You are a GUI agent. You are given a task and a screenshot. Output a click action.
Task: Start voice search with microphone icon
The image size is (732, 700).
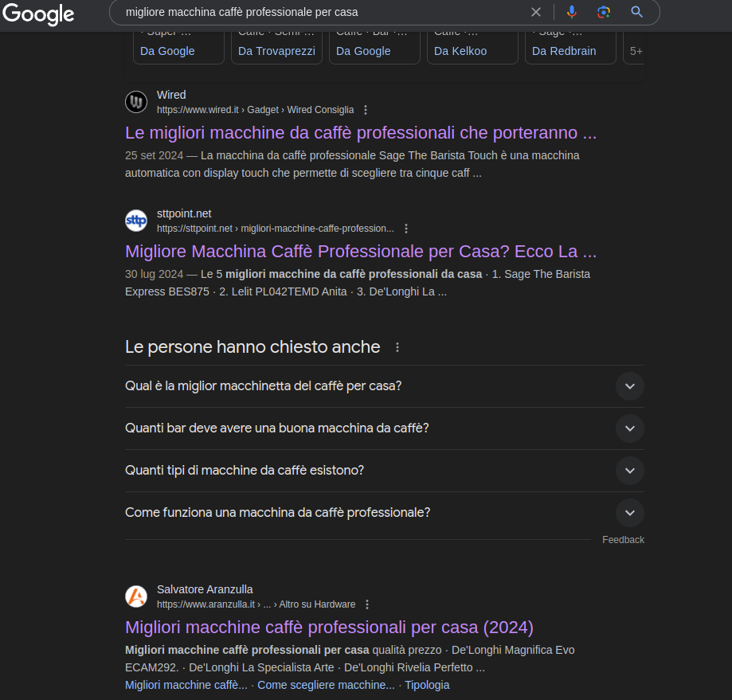(571, 12)
